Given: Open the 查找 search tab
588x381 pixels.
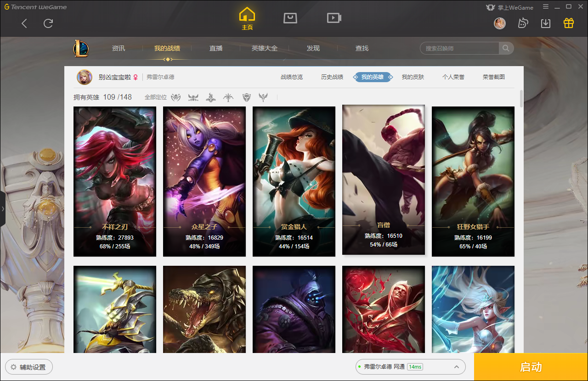Looking at the screenshot, I should coord(362,48).
